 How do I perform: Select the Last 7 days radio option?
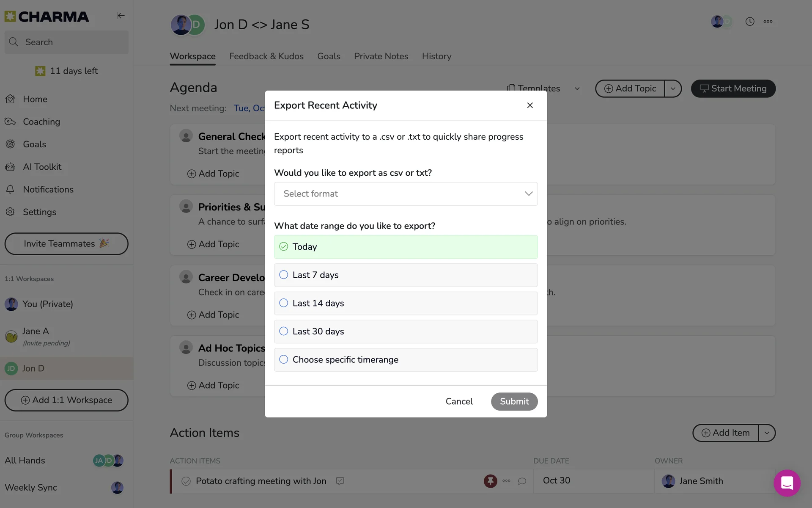(x=284, y=275)
